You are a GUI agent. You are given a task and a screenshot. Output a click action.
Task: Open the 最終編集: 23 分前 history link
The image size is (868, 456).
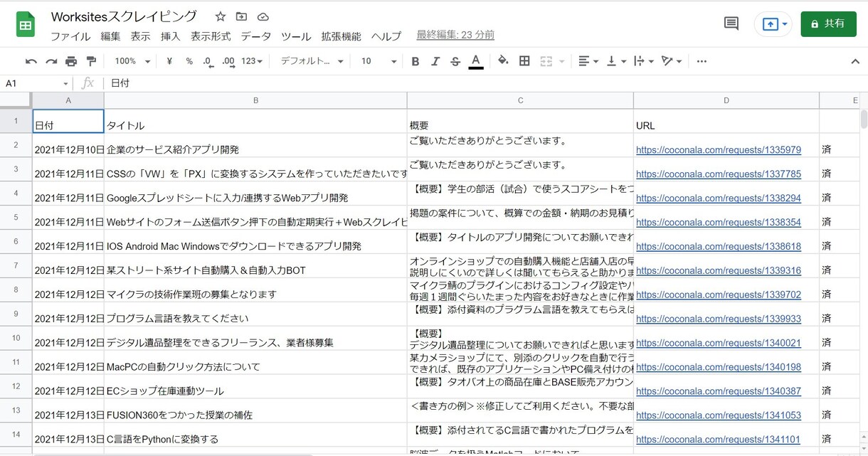tap(455, 35)
